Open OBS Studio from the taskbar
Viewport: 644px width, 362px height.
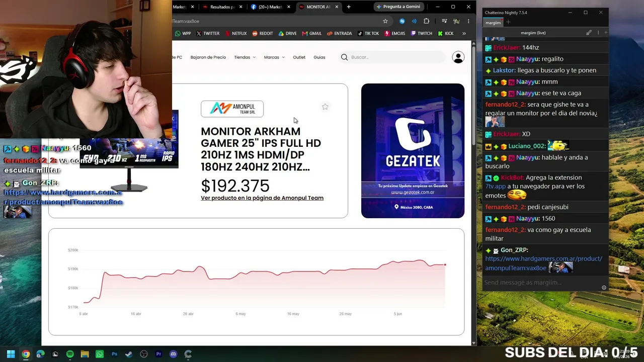click(144, 354)
